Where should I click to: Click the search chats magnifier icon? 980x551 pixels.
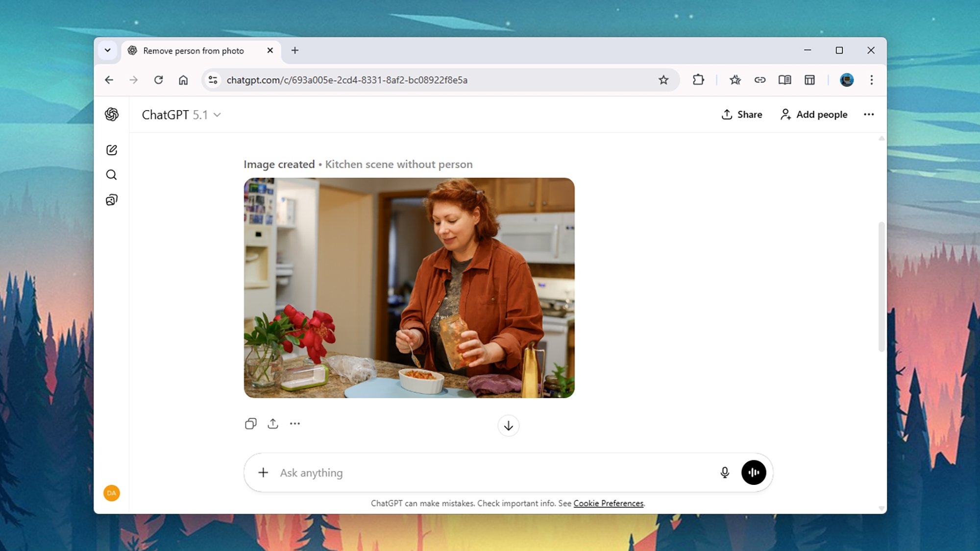tap(112, 175)
